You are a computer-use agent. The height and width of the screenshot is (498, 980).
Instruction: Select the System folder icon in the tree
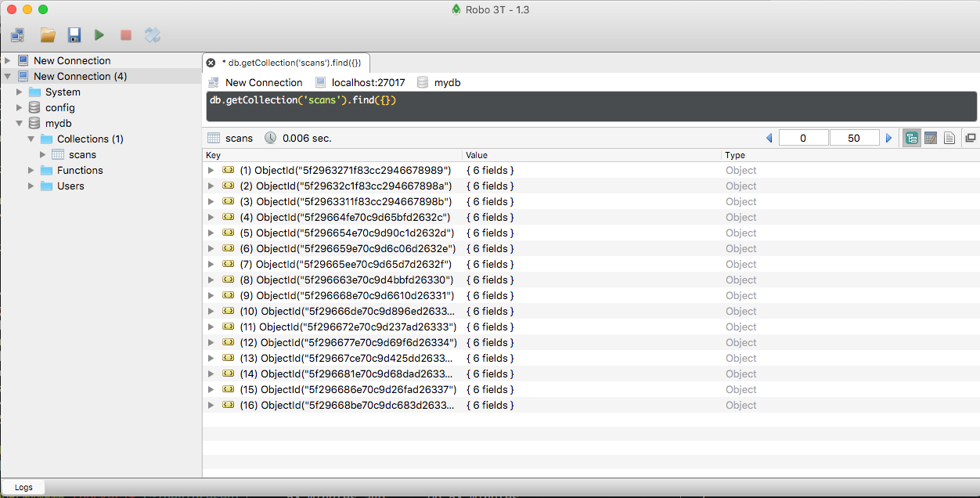[34, 92]
